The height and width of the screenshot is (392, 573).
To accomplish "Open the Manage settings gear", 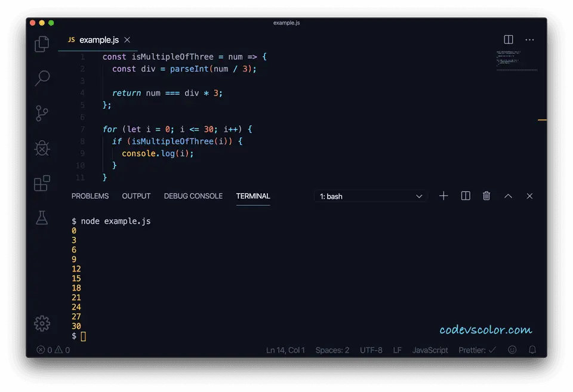I will 42,323.
